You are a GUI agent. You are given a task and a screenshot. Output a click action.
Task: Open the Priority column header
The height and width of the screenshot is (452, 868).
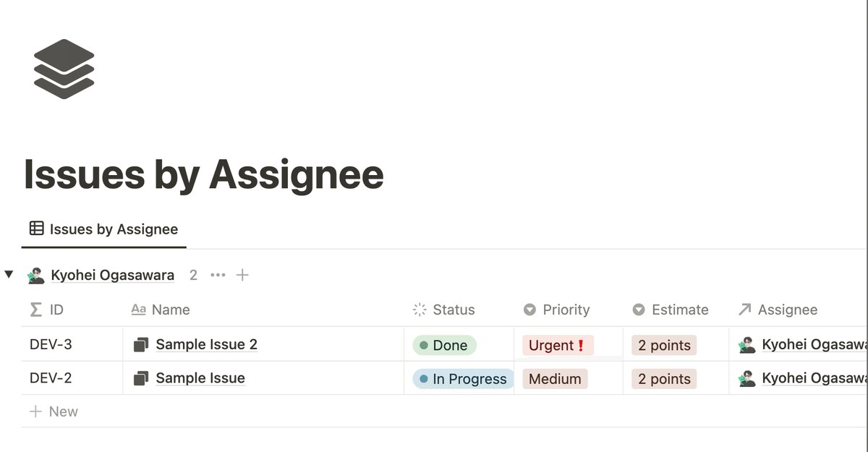point(556,310)
